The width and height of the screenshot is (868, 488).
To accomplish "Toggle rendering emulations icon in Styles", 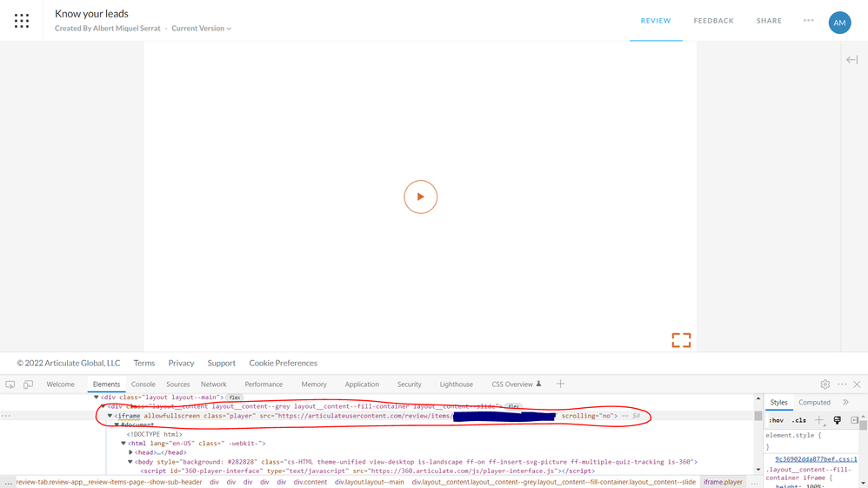I will point(837,420).
